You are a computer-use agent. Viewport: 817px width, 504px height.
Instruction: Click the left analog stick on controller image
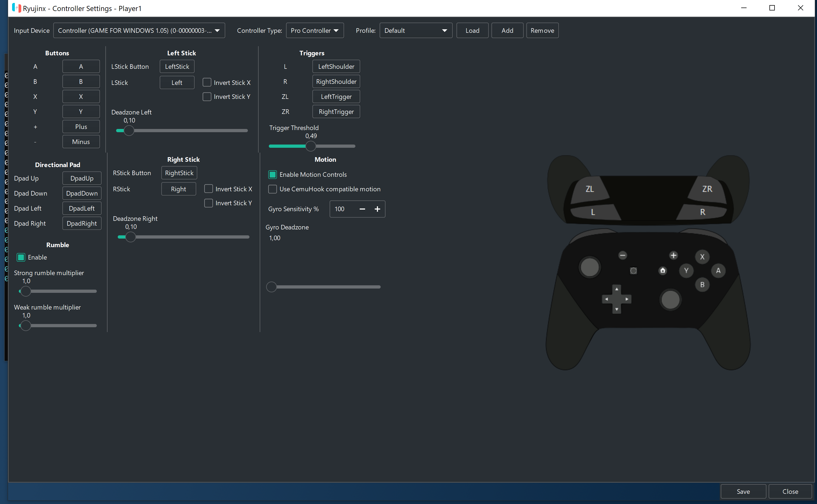[590, 267]
